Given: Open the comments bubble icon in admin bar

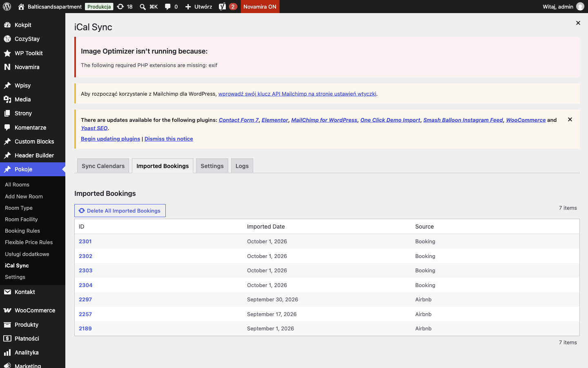Looking at the screenshot, I should (x=167, y=7).
